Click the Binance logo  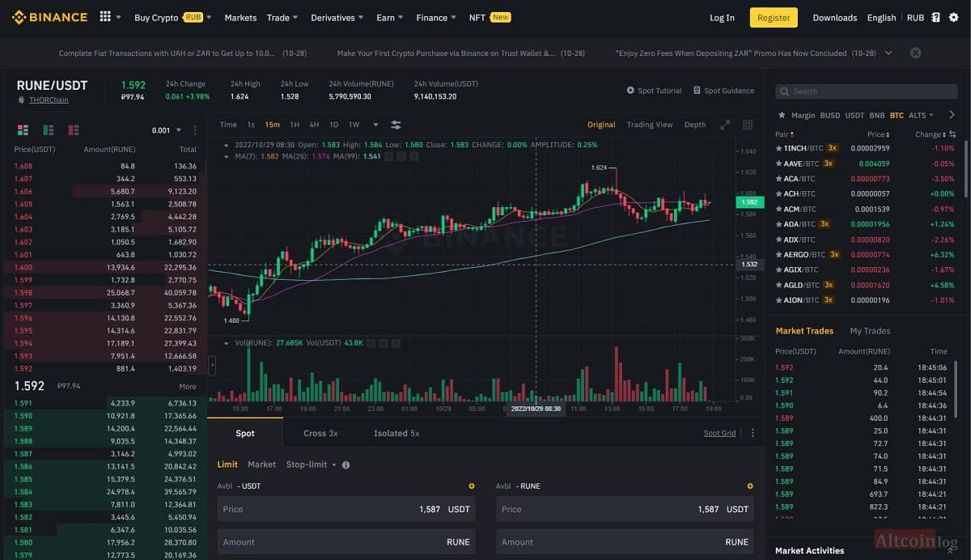[49, 17]
